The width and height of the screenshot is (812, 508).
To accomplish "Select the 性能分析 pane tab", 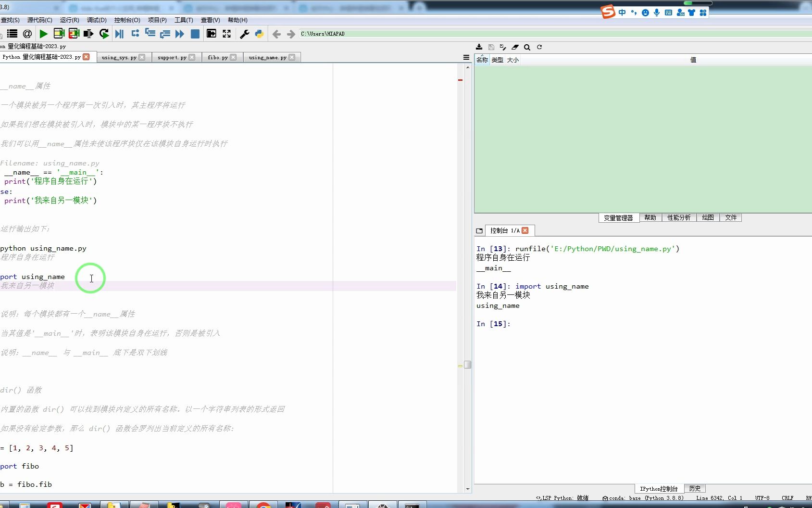I will point(679,217).
